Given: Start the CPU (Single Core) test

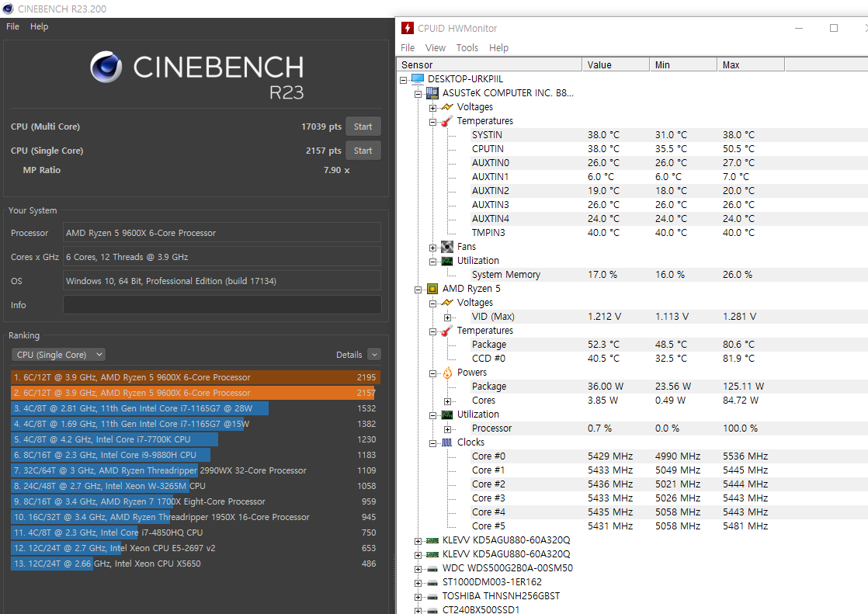Looking at the screenshot, I should [363, 151].
